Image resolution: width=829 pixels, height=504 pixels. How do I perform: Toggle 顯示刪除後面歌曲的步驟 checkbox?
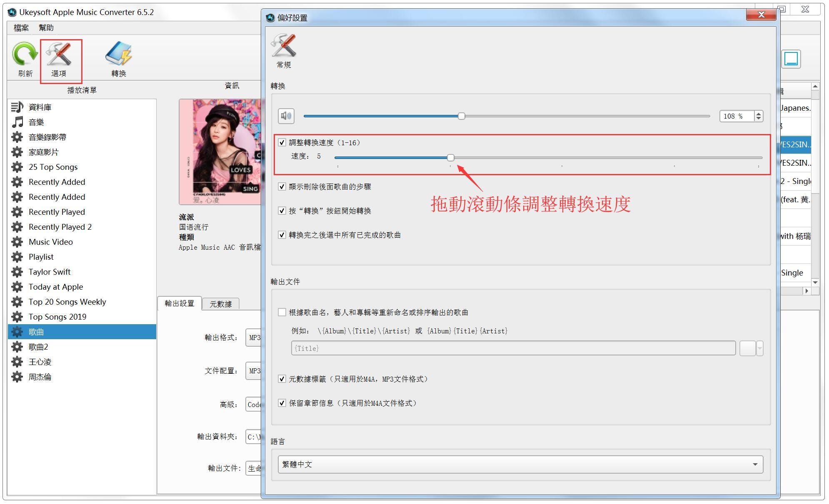[x=282, y=186]
